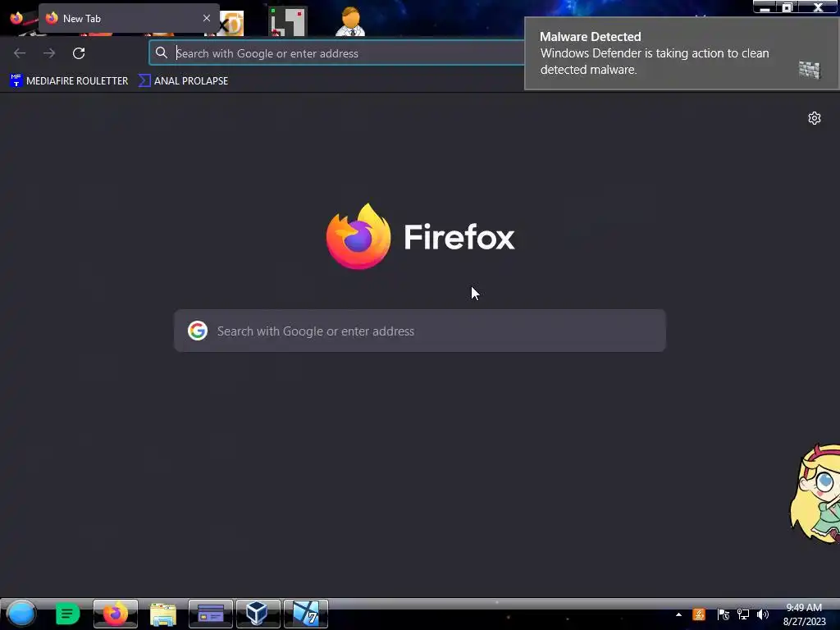Close the New Tab tab

(206, 18)
